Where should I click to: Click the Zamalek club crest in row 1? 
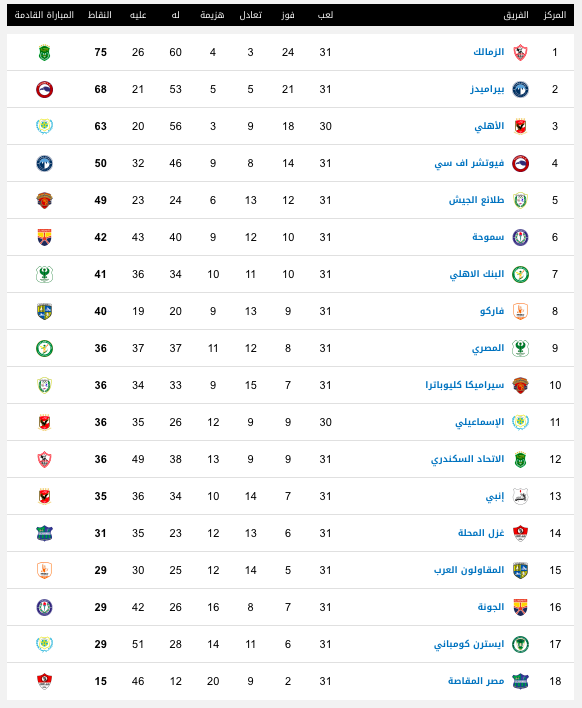(520, 52)
